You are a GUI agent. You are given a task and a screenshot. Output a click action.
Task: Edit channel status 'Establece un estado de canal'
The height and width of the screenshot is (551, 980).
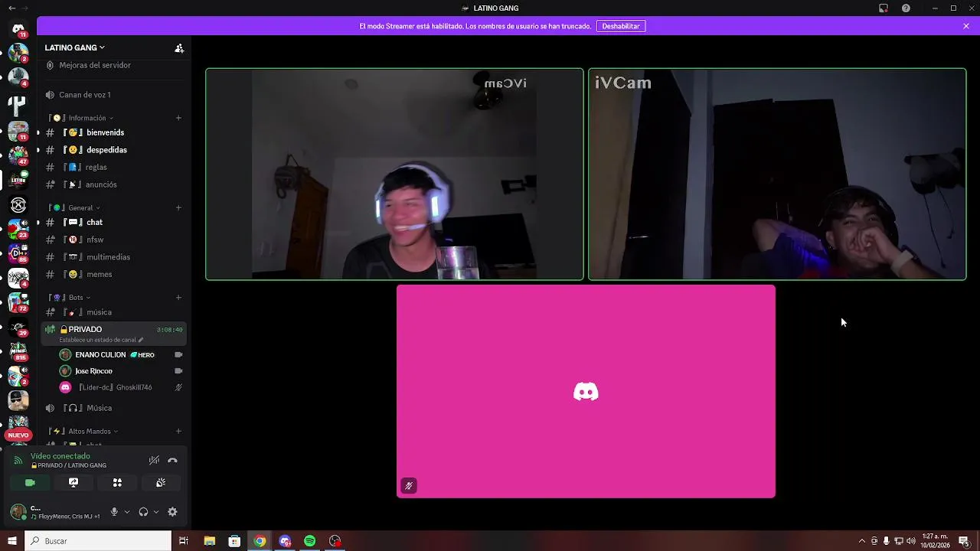[x=101, y=340]
